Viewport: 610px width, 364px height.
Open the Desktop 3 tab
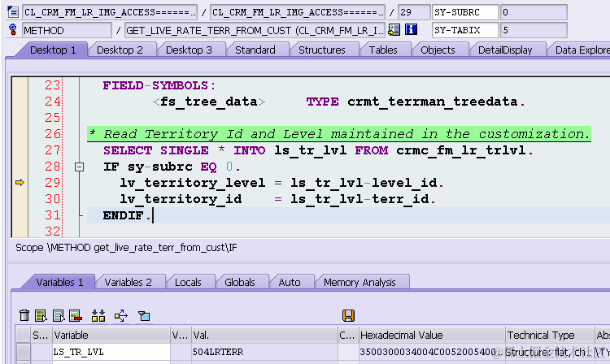click(189, 50)
